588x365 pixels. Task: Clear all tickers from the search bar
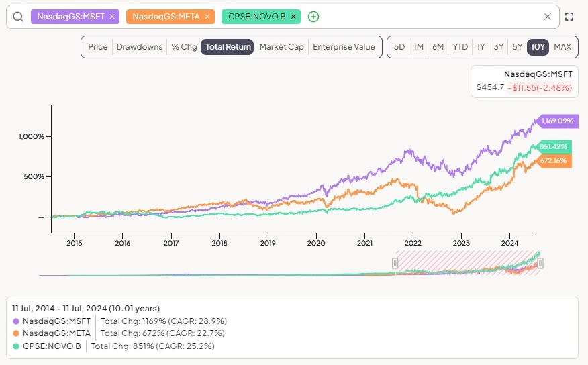548,17
